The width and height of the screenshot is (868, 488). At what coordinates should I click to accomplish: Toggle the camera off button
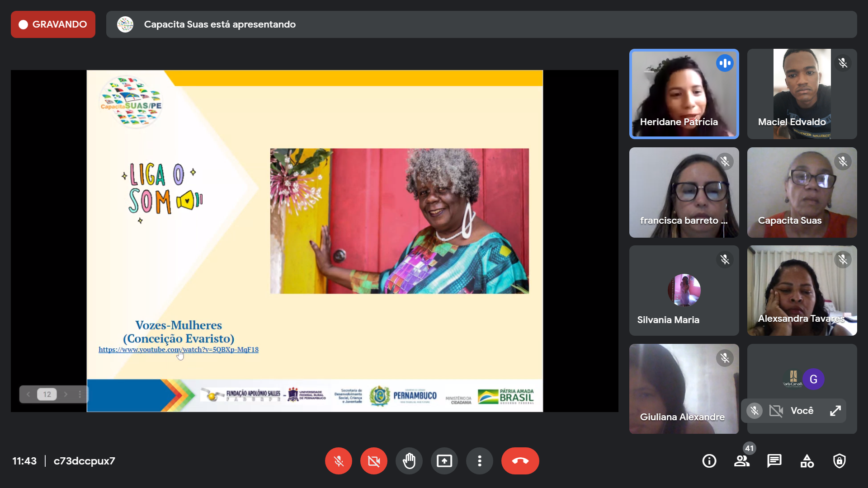(x=373, y=461)
